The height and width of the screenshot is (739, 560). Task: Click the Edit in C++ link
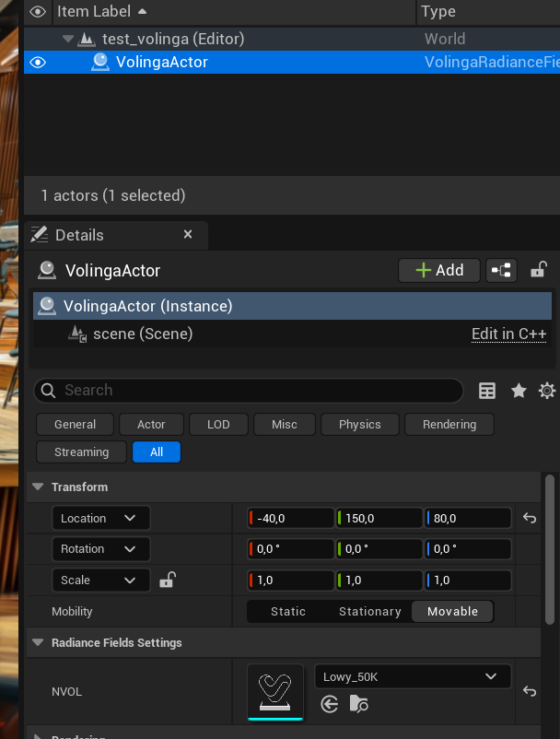click(508, 334)
